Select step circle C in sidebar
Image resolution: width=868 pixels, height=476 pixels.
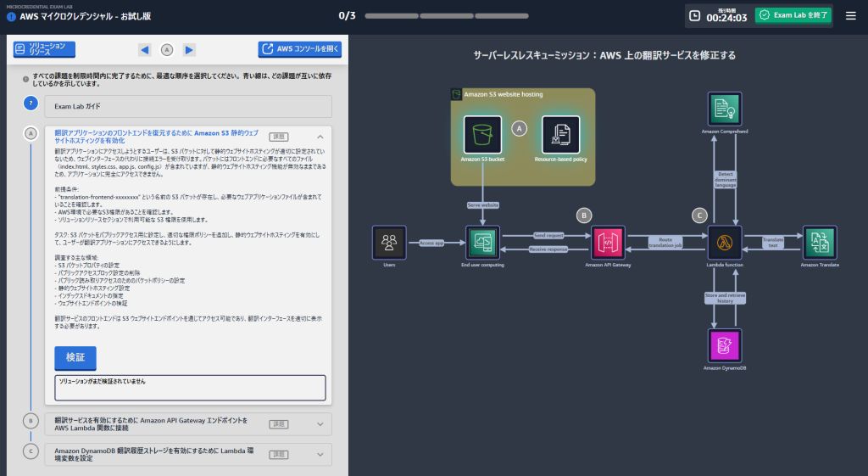31,451
